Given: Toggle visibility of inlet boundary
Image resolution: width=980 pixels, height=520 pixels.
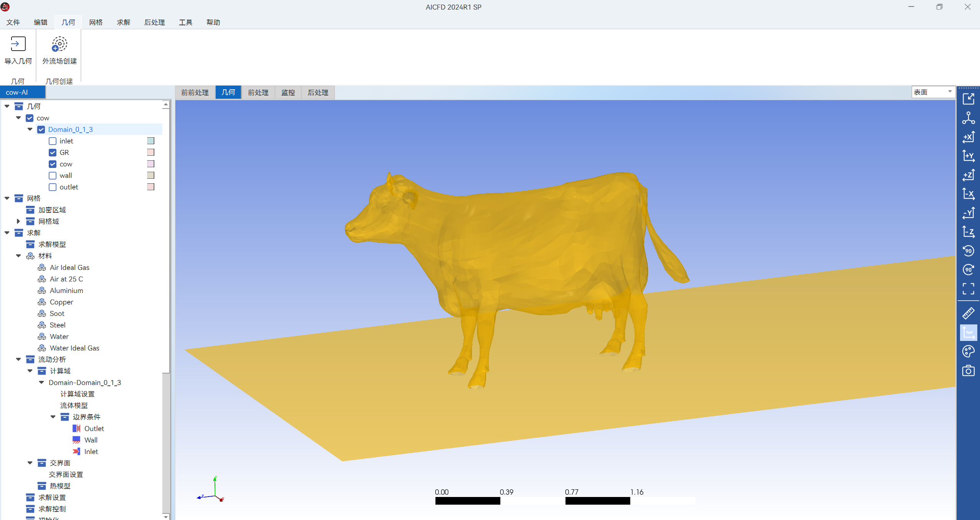Looking at the screenshot, I should (x=53, y=141).
